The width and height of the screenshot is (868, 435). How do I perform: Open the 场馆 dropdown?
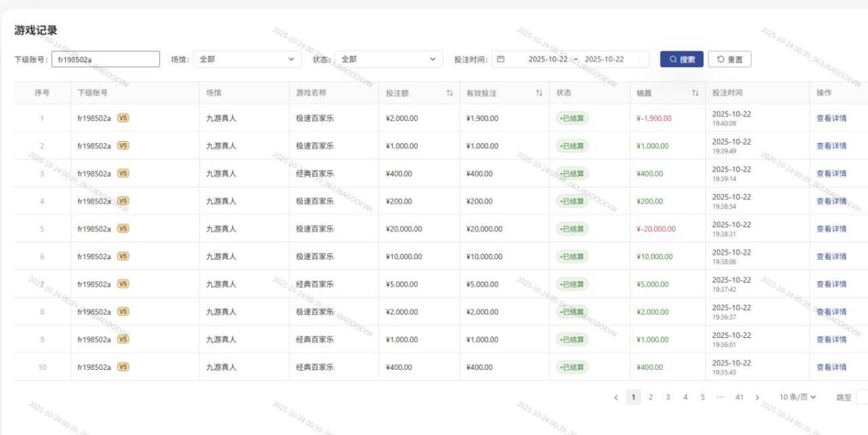[247, 59]
